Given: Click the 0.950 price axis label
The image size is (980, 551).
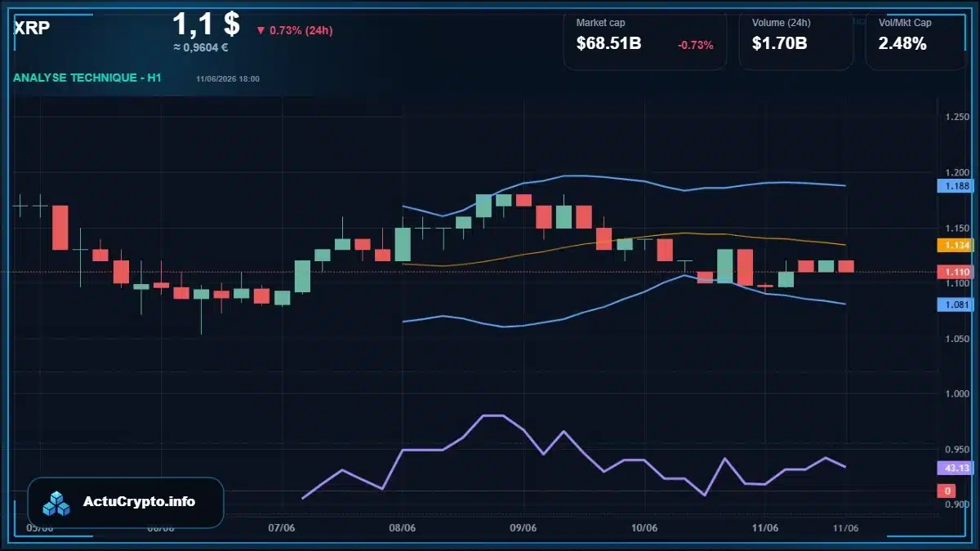Looking at the screenshot, I should (956, 449).
